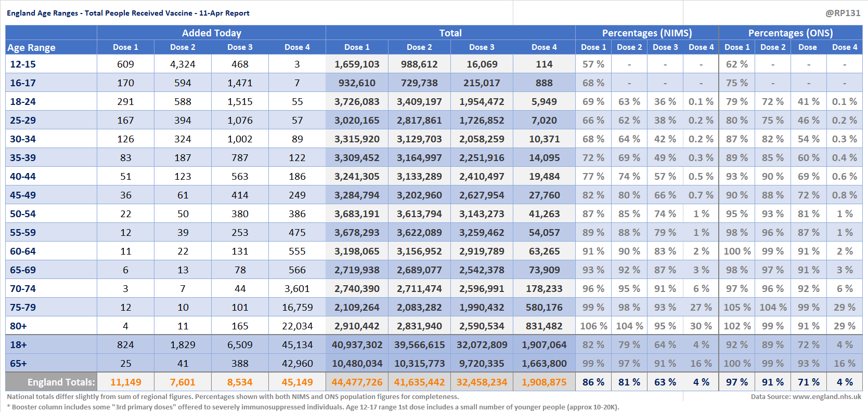868x412 pixels.
Task: Select the 40-44 age range row label
Action: 23,177
